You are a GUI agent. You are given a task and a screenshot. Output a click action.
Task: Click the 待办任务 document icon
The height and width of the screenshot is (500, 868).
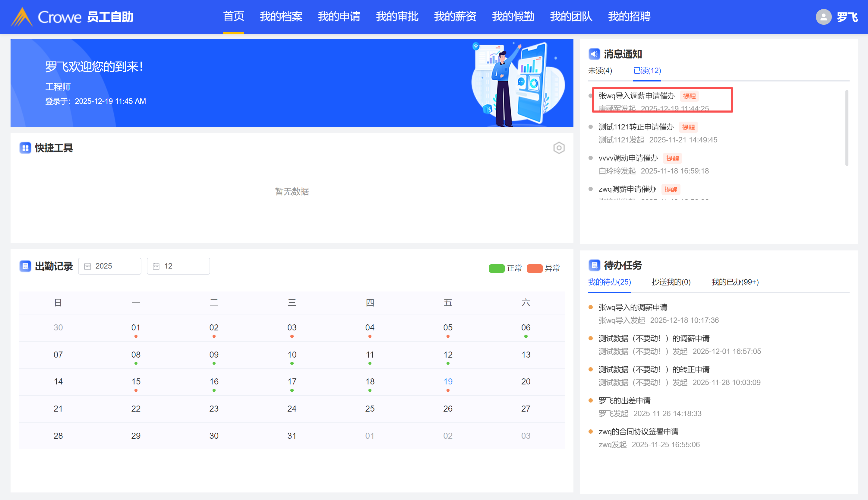click(594, 265)
